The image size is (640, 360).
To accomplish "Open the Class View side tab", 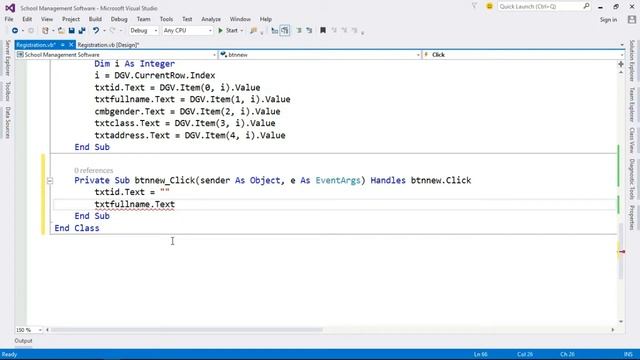I will 632,140.
